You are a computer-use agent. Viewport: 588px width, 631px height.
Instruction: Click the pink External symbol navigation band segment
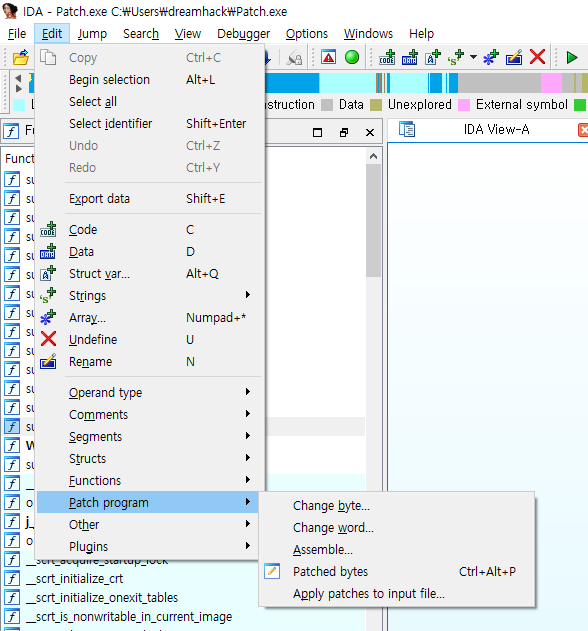[551, 83]
